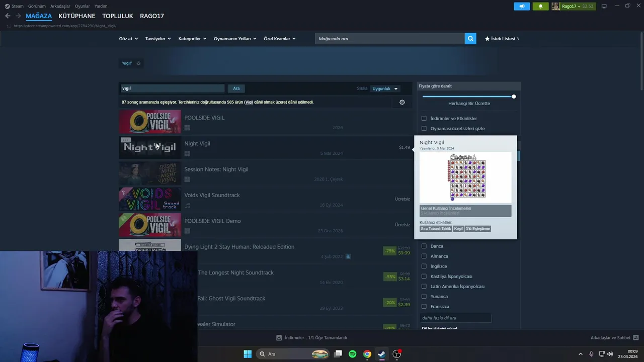The width and height of the screenshot is (644, 362).
Task: Click the price slider track
Action: pyautogui.click(x=468, y=97)
